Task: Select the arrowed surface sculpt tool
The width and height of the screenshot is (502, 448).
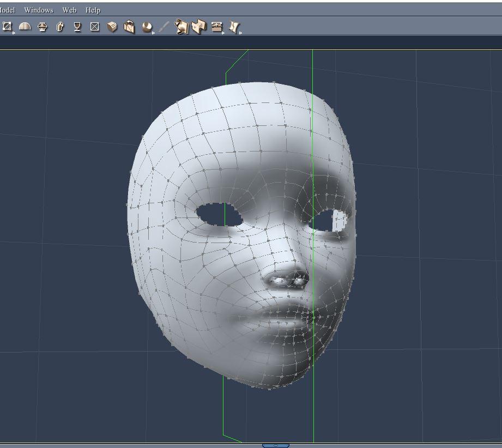Action: (x=181, y=27)
